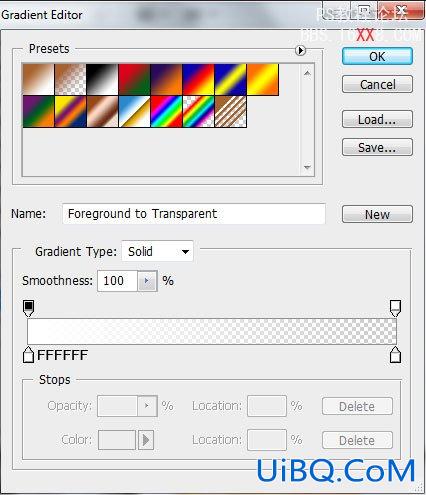The height and width of the screenshot is (495, 426).
Task: Pick the transparent stripes gradient preset
Action: coord(231,112)
